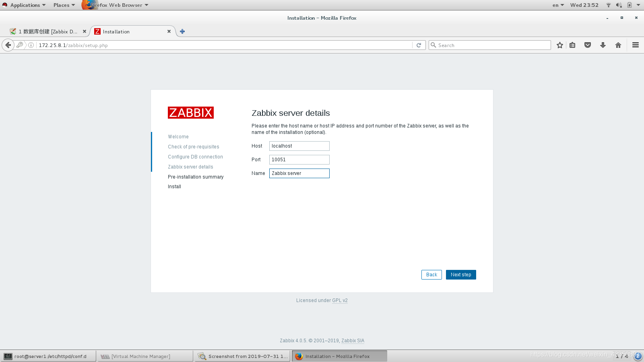This screenshot has width=644, height=362.
Task: Open the en input language dropdown
Action: pos(558,5)
